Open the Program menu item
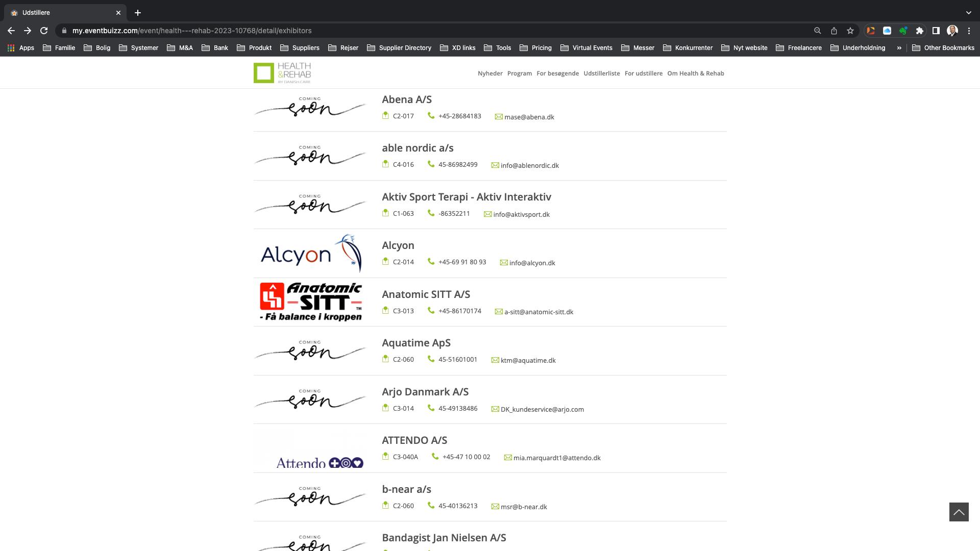This screenshot has height=551, width=980. (x=520, y=73)
